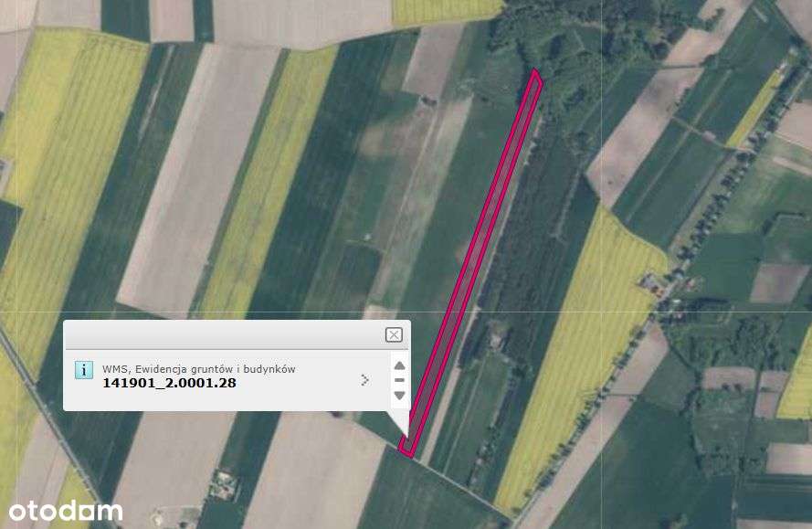812x529 pixels.
Task: Close the parcel info popup
Action: (x=394, y=334)
